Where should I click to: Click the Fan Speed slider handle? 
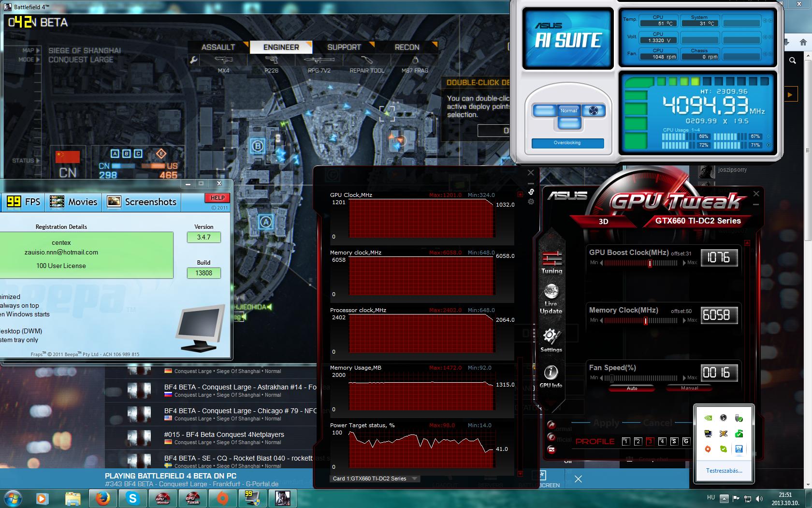(611, 378)
